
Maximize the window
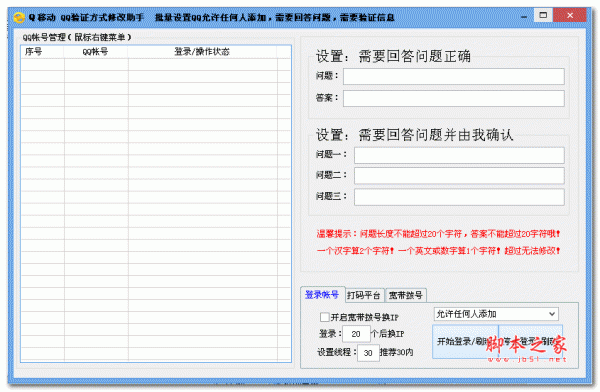tap(543, 15)
